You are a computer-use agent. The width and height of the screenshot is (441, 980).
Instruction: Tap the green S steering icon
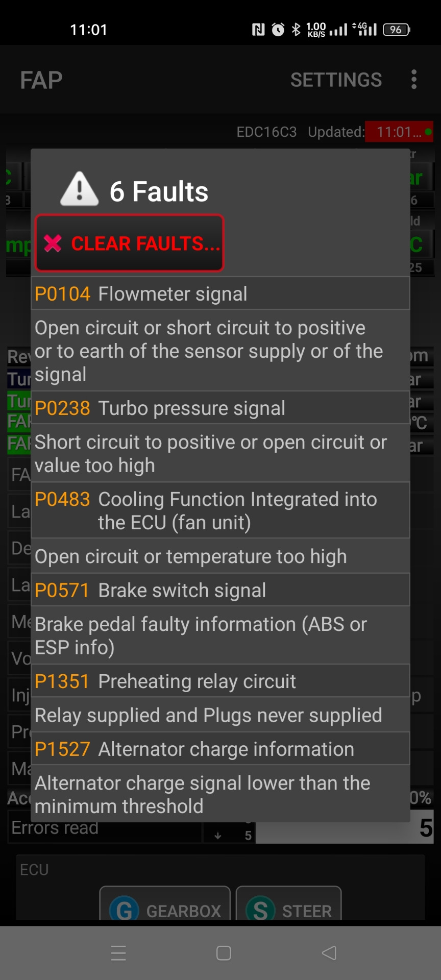pyautogui.click(x=260, y=910)
